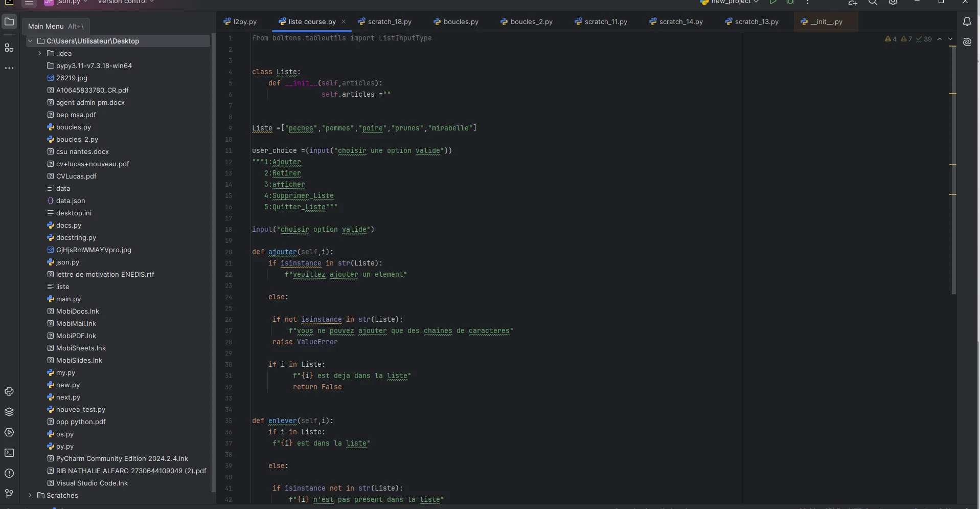The width and height of the screenshot is (980, 509).
Task: Open the Terminal tool window
Action: [x=9, y=453]
